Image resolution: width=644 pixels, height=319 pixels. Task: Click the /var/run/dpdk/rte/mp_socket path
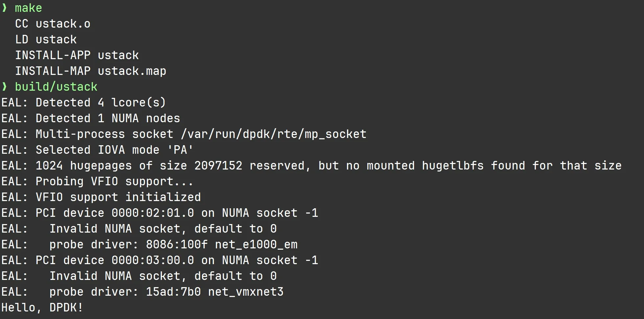(273, 134)
